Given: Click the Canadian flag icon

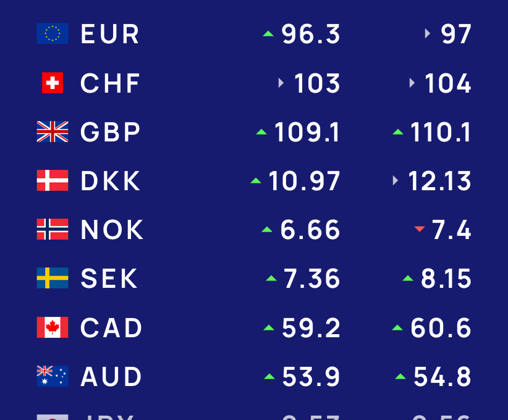Looking at the screenshot, I should coord(53,327).
